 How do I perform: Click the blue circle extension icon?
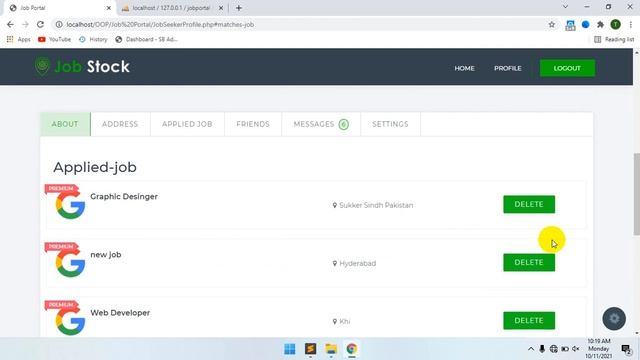tap(585, 24)
